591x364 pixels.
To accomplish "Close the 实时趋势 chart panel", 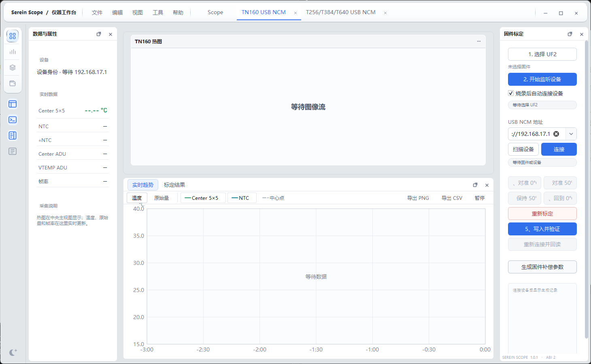I will [487, 185].
